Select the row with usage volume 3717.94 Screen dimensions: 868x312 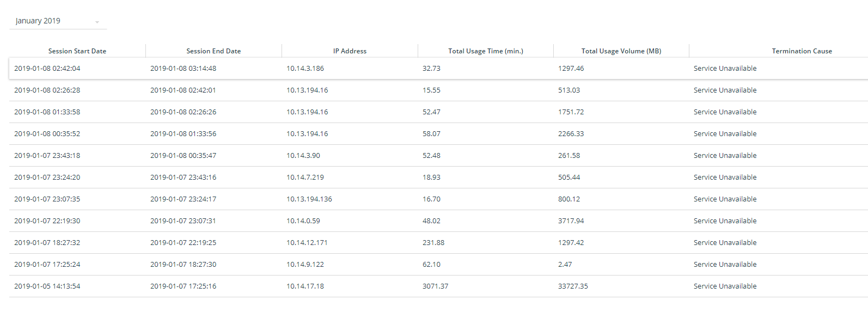coord(571,221)
